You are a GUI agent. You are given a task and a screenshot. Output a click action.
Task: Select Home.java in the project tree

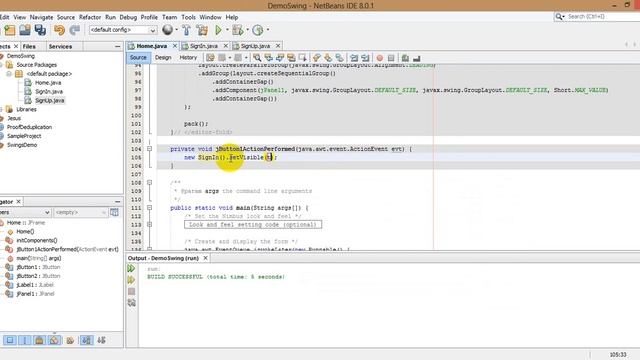click(48, 83)
